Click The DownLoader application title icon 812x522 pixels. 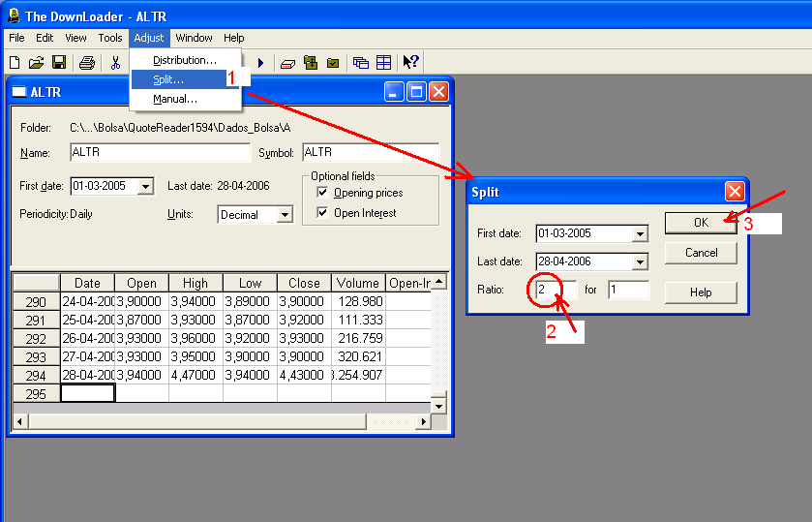point(14,15)
